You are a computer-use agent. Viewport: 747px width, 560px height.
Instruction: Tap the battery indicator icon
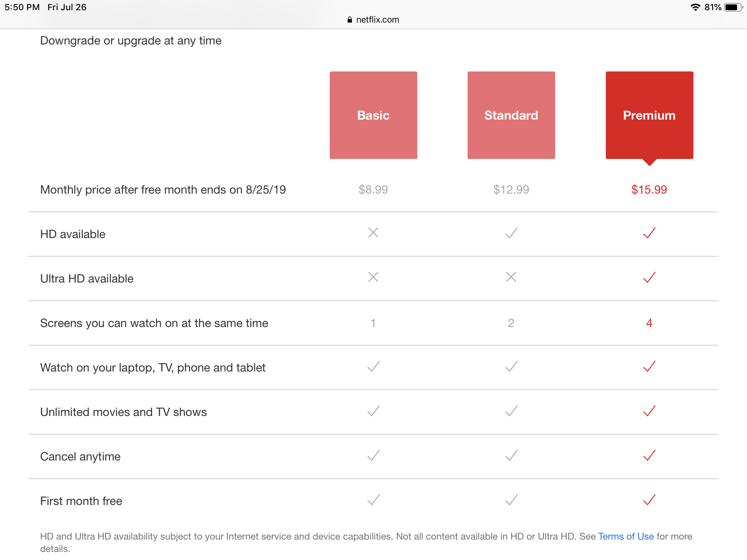[732, 7]
